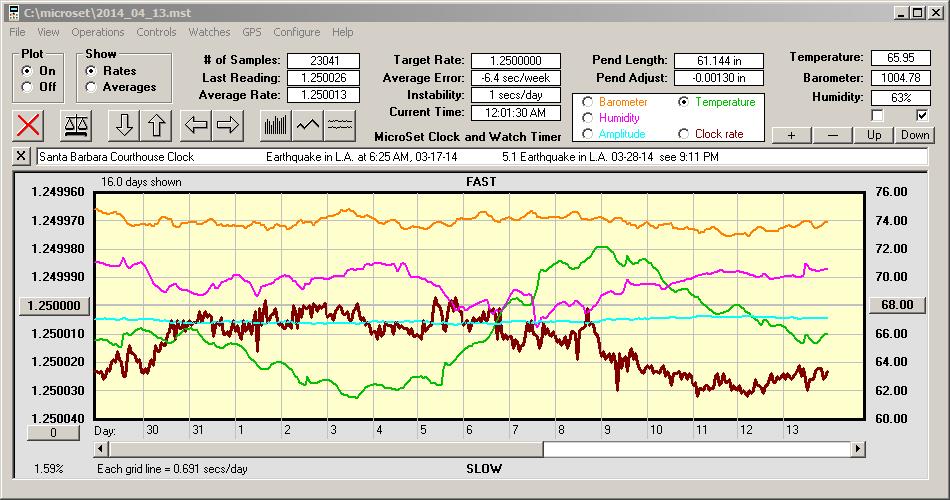The image size is (950, 500).
Task: Click the horizontal scrollbar below the chart
Action: click(x=700, y=450)
